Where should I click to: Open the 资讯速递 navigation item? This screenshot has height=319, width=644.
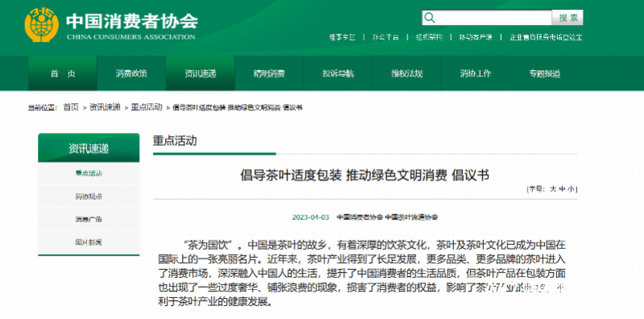(200, 73)
